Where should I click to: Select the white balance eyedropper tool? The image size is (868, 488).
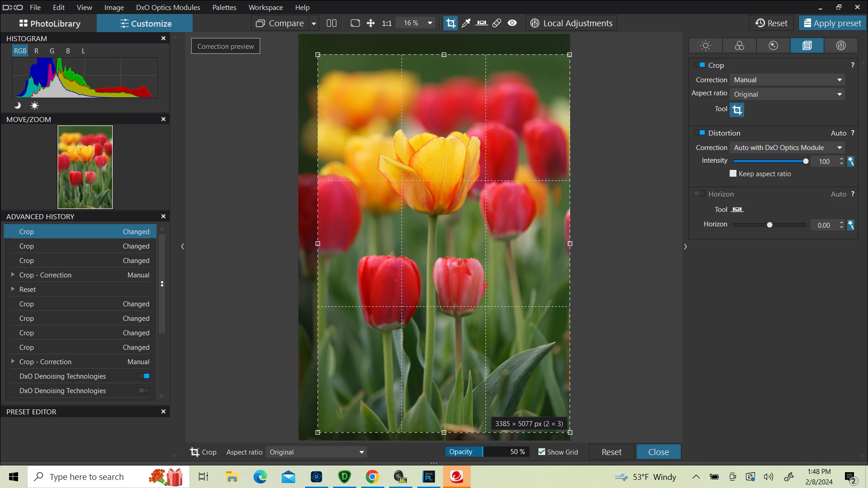click(x=466, y=23)
